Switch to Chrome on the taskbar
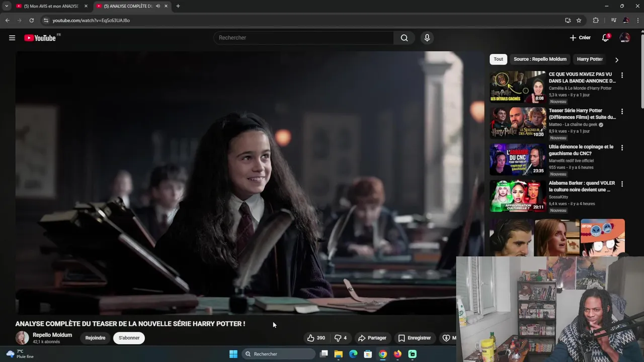Screen dimensions: 644x362 [x=383, y=354]
